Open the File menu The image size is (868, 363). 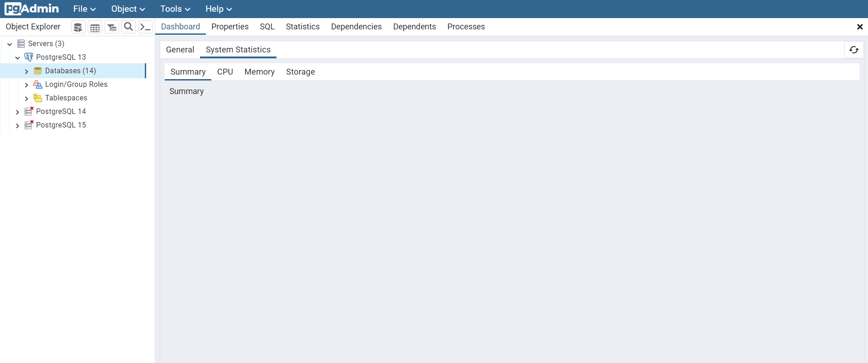[x=84, y=9]
